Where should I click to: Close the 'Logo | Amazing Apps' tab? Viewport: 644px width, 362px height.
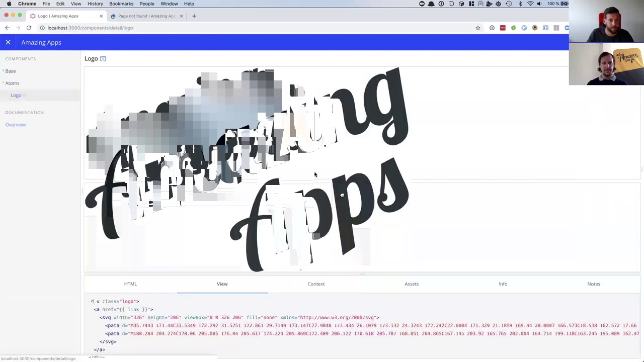pos(101,16)
